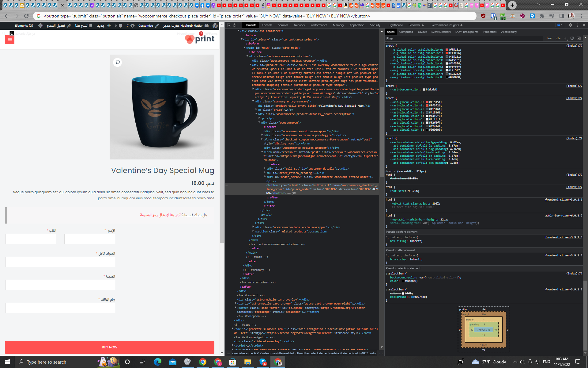Click the #0274be swatch in ::selection background
588x368 pixels.
coord(413,297)
